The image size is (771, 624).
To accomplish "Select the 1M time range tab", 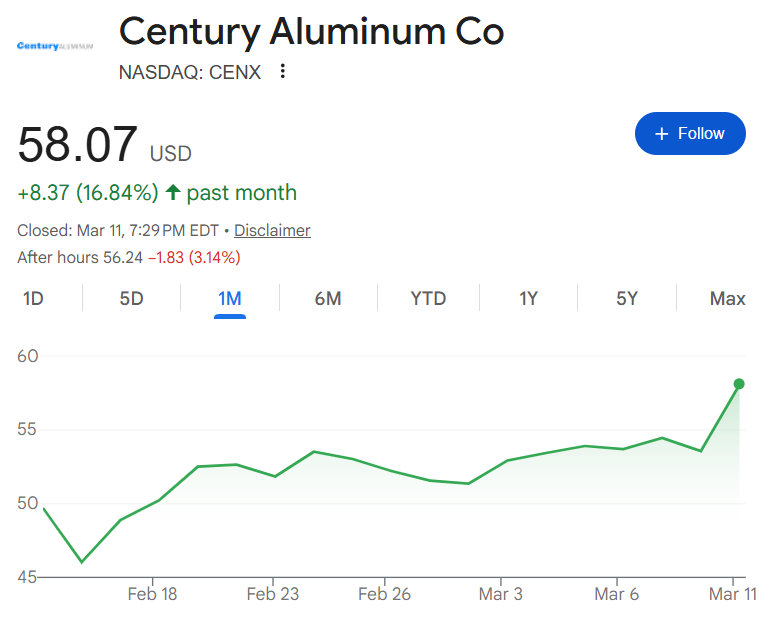I will coord(230,298).
